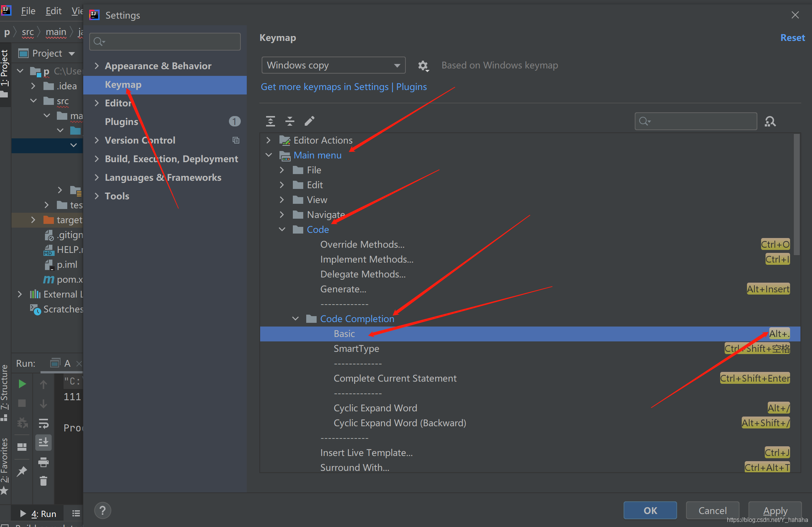This screenshot has height=527, width=812.
Task: Open the Windows copy keymap dropdown
Action: 333,65
